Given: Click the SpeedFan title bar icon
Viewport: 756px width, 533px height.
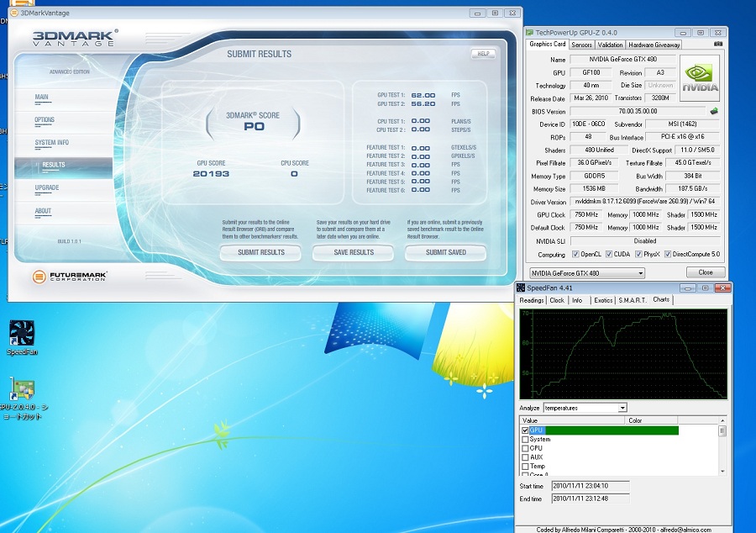Looking at the screenshot, I should tap(520, 288).
